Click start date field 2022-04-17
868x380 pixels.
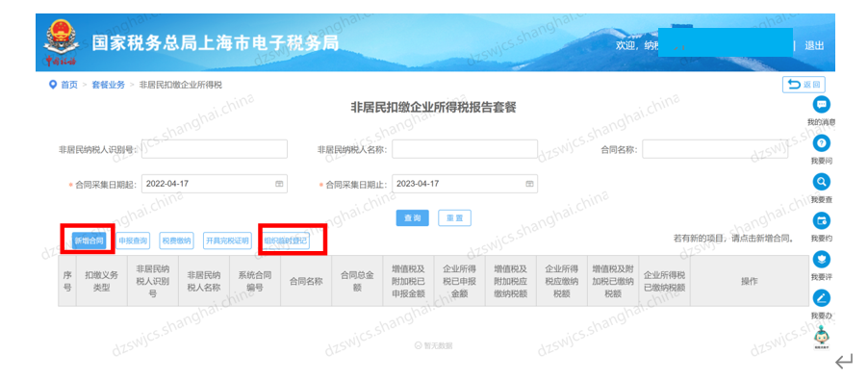[x=215, y=184]
